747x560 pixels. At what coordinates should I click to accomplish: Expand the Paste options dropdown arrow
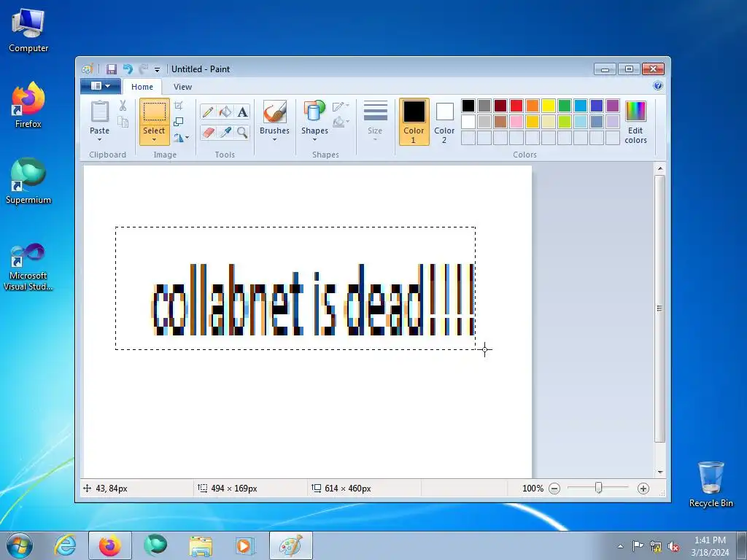pyautogui.click(x=99, y=140)
